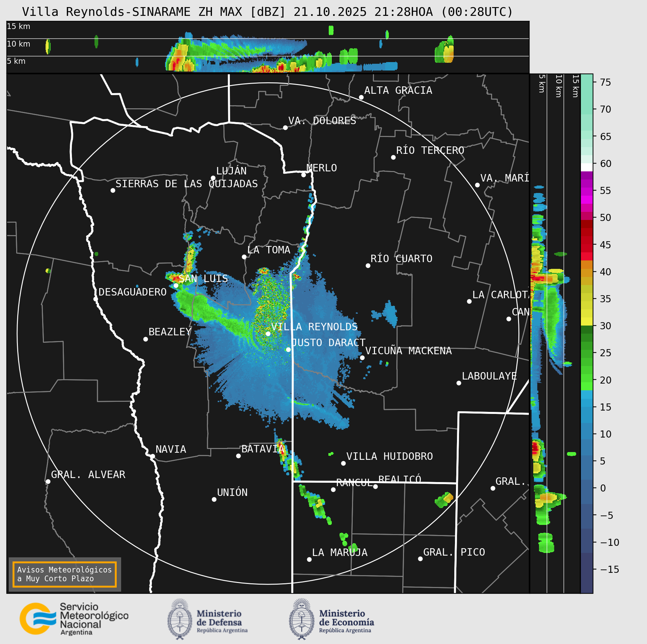Click the bright green 20 dBZ legend color

(x=587, y=378)
